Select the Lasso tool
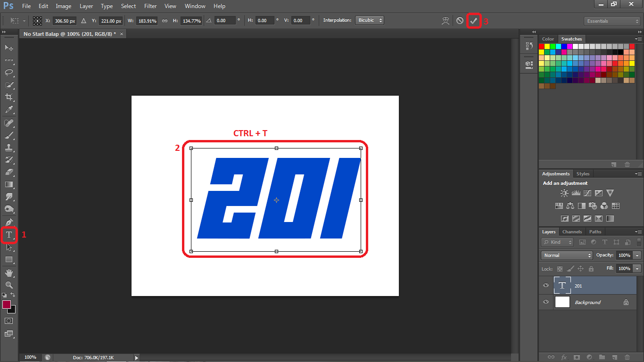The image size is (644, 362). [x=9, y=73]
